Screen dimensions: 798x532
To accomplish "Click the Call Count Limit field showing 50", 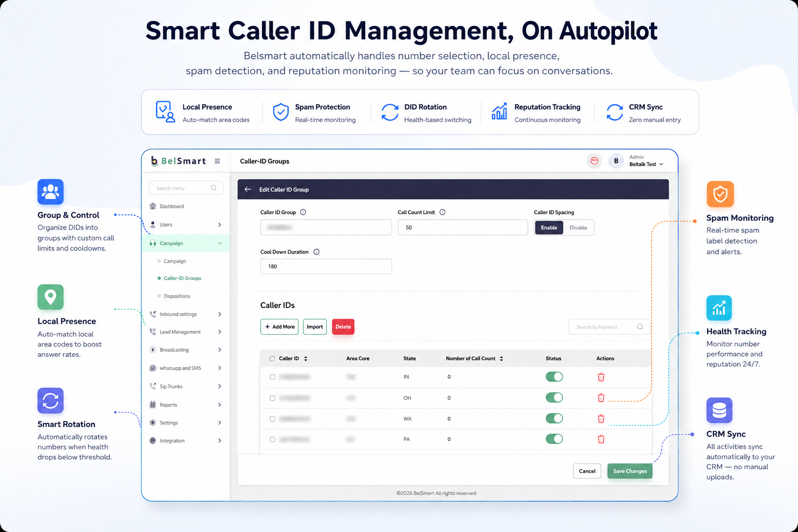I will [x=463, y=228].
